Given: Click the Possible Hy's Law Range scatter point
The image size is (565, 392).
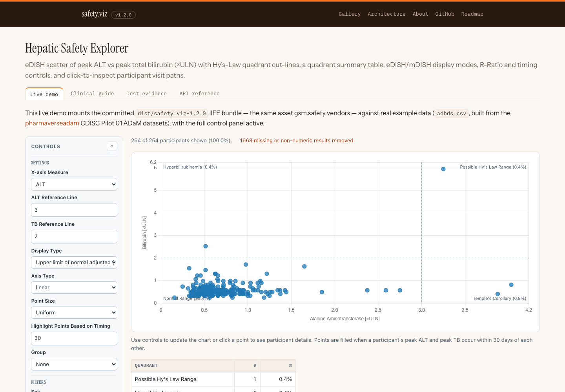Looking at the screenshot, I should pyautogui.click(x=443, y=169).
